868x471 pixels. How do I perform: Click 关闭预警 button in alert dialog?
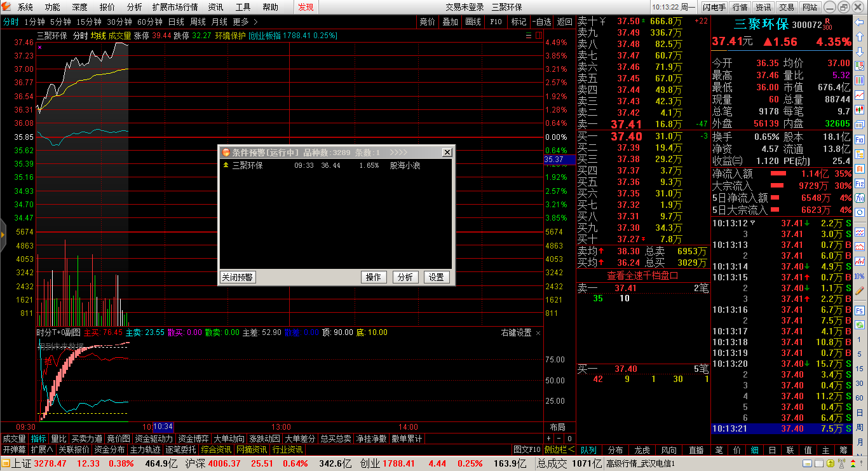237,277
